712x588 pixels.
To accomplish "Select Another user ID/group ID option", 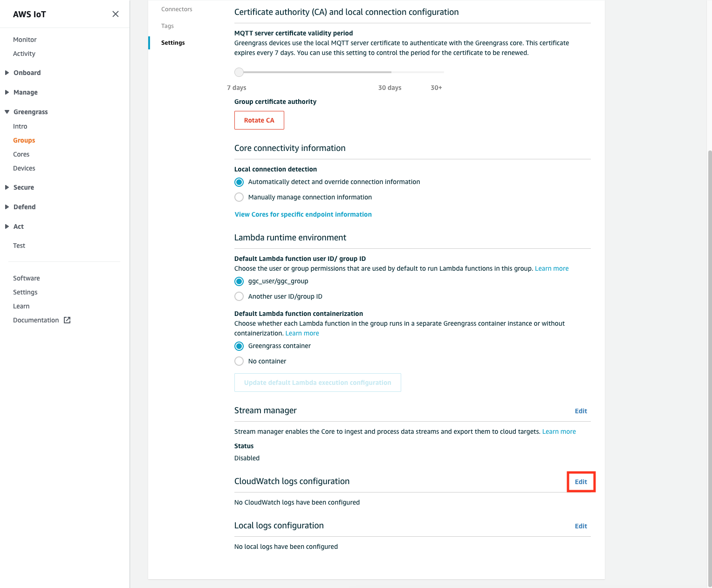I will coord(239,296).
